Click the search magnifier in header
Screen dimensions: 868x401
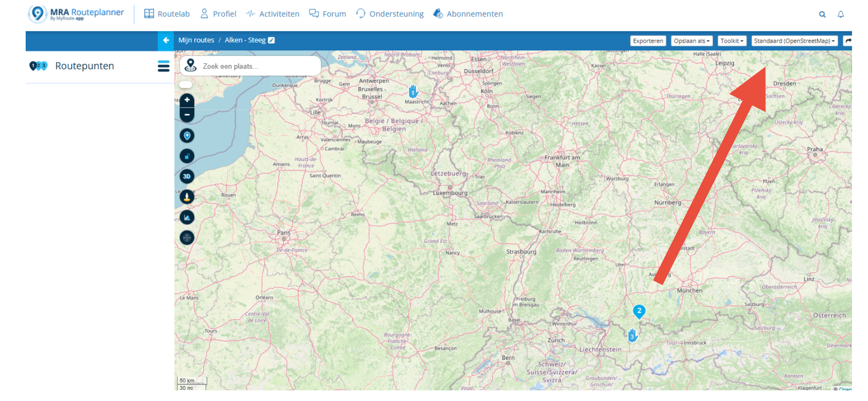pos(822,15)
